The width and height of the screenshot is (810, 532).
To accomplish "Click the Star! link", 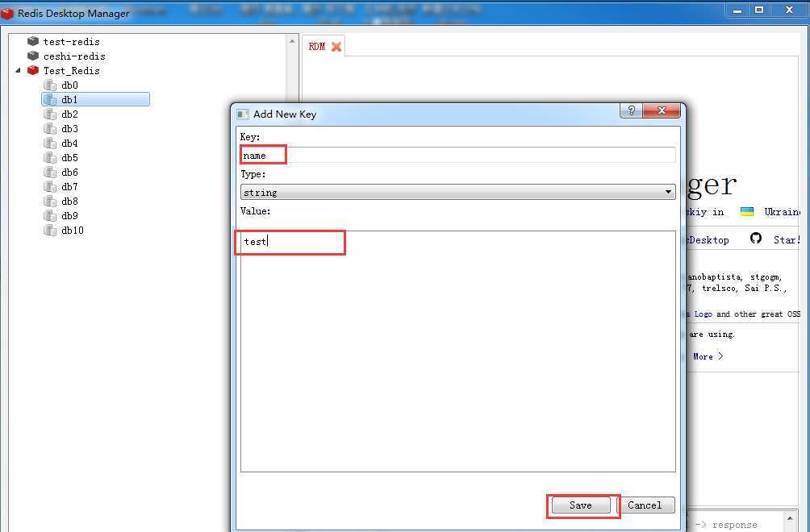I will pyautogui.click(x=787, y=240).
